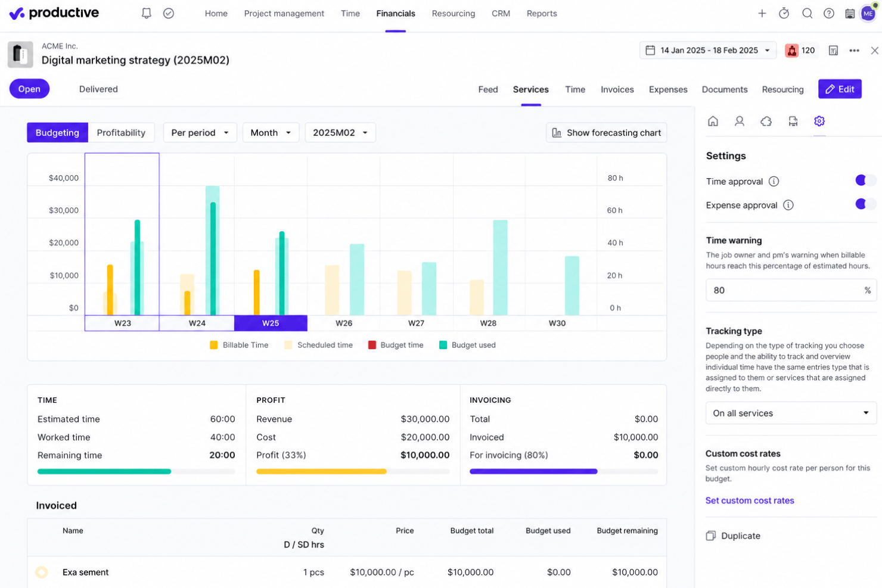Open the calendar icon in top bar
The width and height of the screenshot is (882, 588).
click(x=850, y=13)
